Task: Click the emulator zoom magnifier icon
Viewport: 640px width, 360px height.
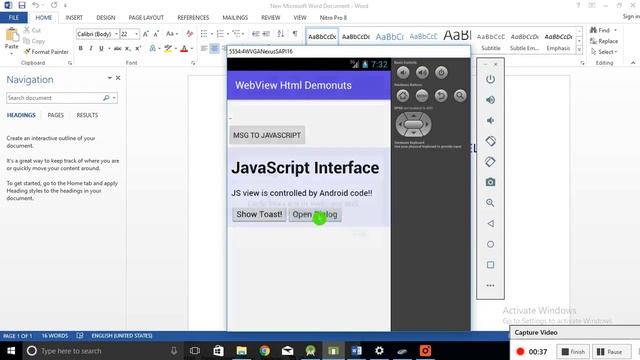Action: point(490,203)
